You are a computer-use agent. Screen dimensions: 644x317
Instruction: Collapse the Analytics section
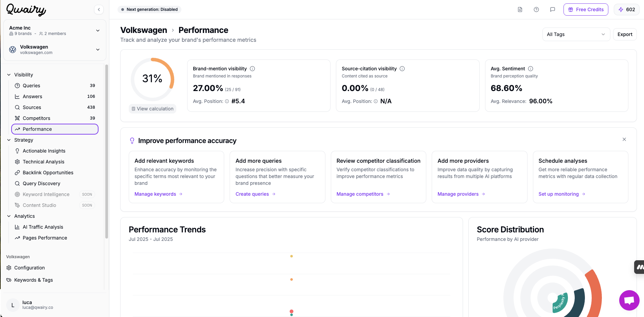pos(9,216)
